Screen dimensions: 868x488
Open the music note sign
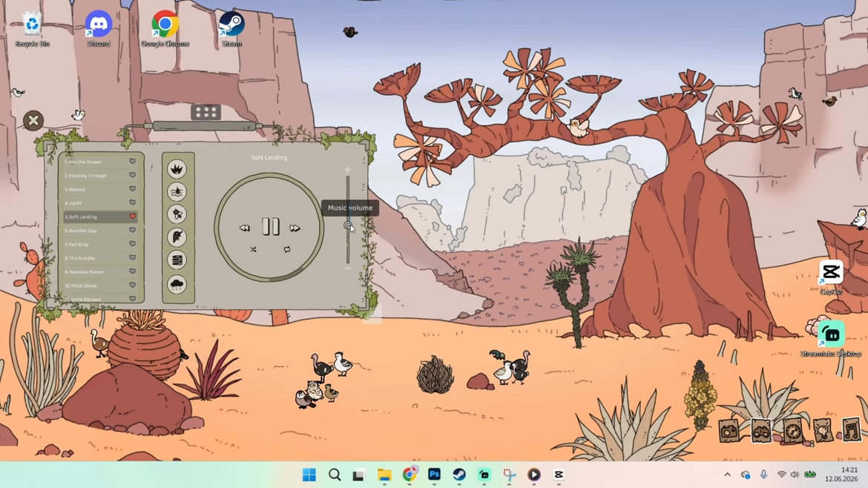(852, 429)
